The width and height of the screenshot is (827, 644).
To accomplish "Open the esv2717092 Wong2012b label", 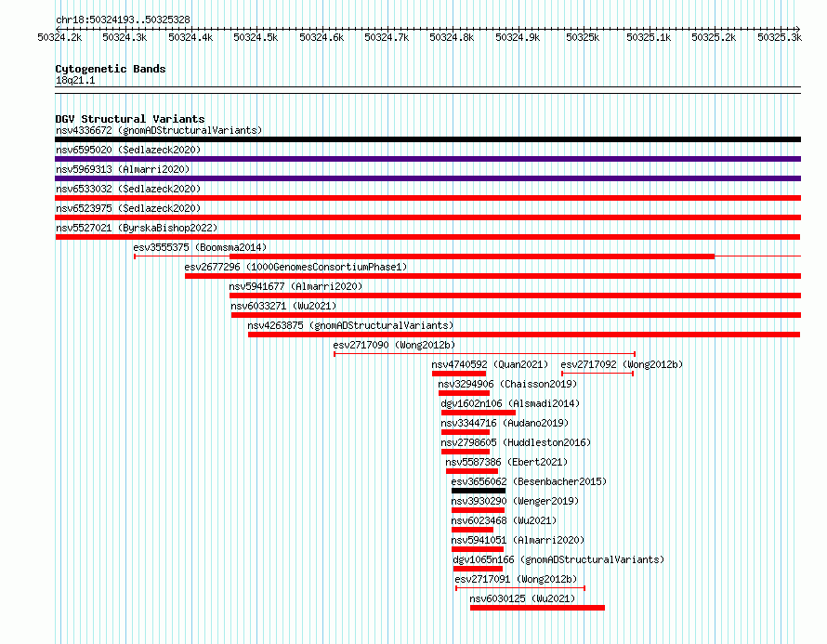I will pos(622,364).
